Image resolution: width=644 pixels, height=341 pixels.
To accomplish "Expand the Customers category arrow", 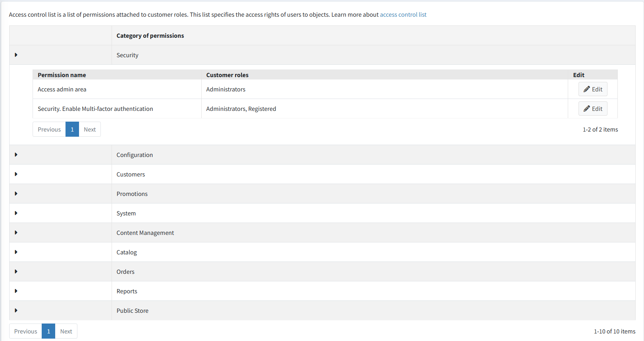I will coord(16,174).
